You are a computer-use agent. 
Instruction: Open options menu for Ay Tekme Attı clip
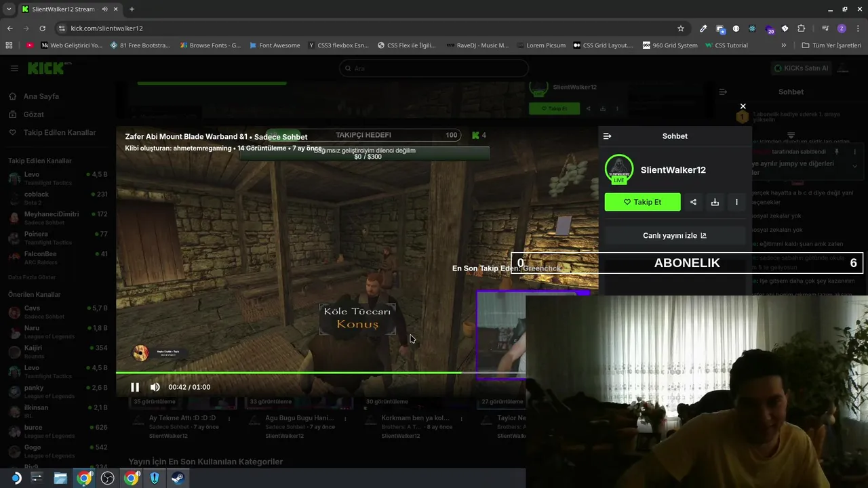coord(230,419)
